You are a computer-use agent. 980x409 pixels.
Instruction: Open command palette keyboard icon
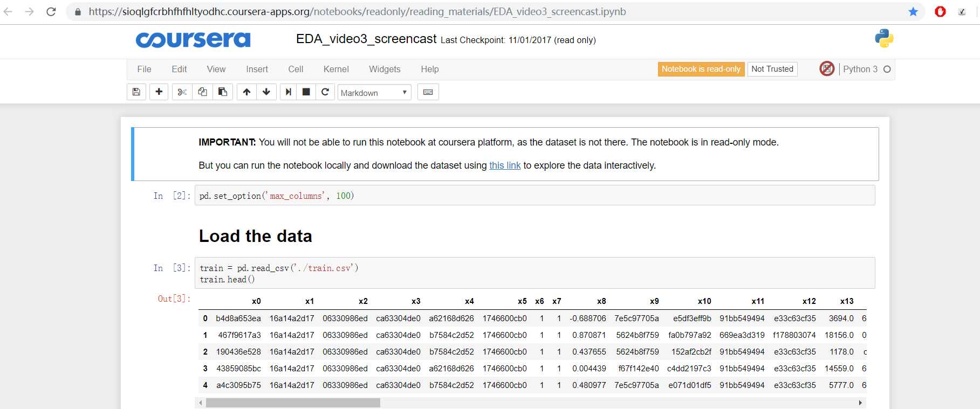tap(428, 92)
